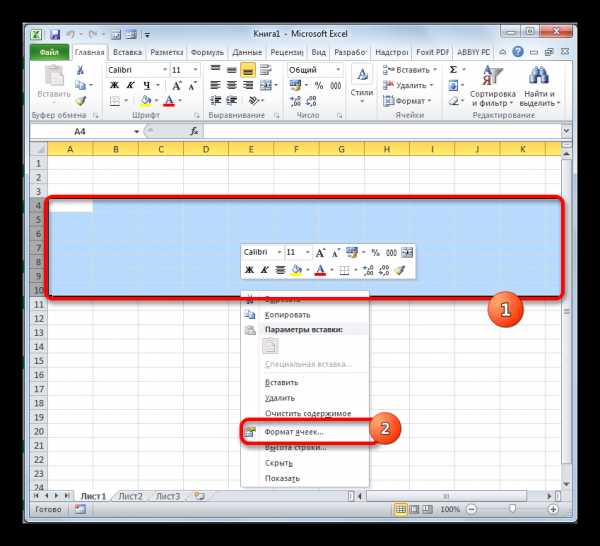Expand Вставить cells dropdown in Ячейки group

click(x=435, y=70)
